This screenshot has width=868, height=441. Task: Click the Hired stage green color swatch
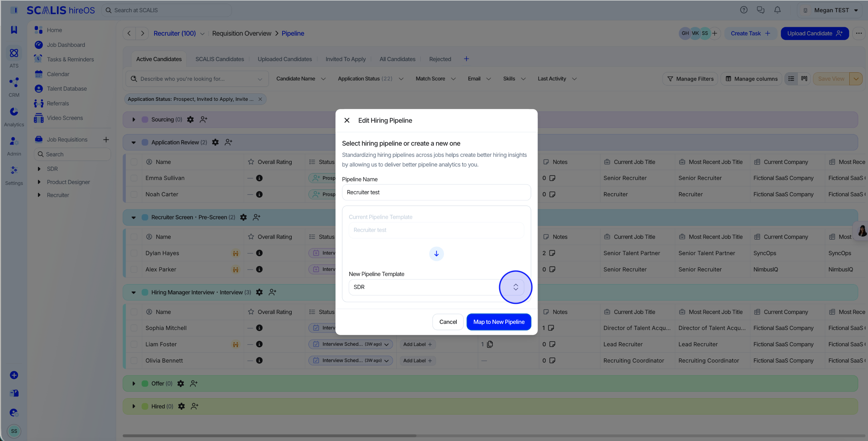tap(145, 406)
